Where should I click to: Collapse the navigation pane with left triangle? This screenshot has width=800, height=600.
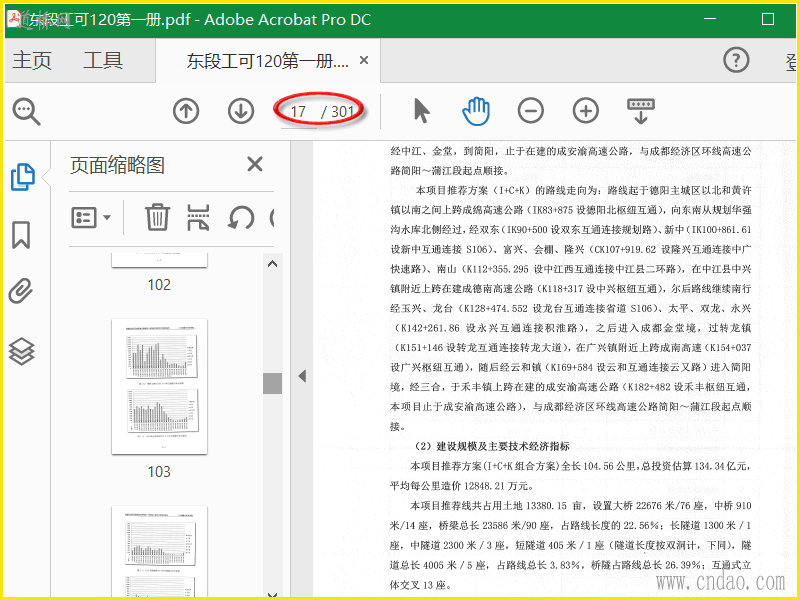tap(302, 376)
